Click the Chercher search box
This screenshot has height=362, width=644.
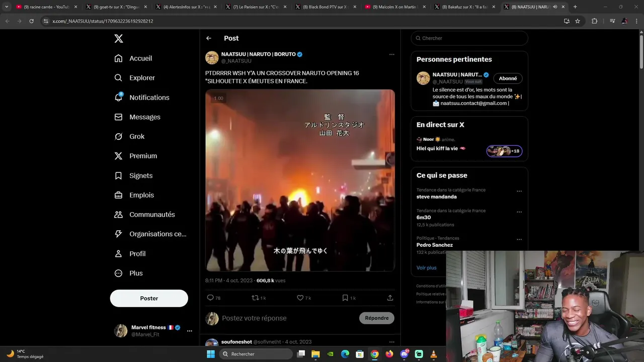point(469,38)
